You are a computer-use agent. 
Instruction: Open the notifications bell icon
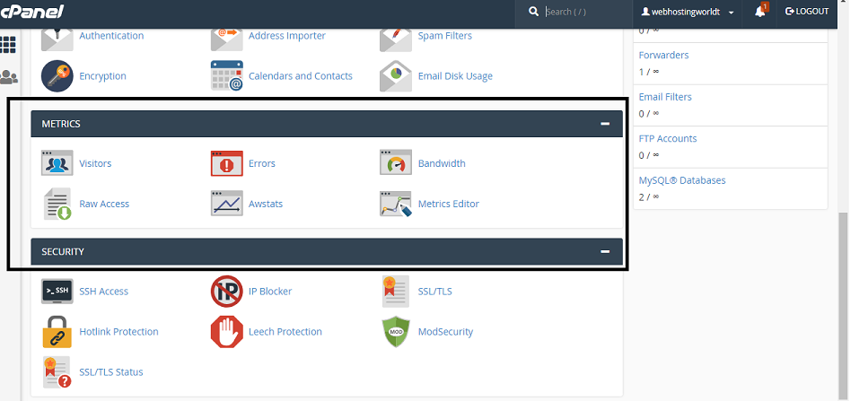[760, 11]
